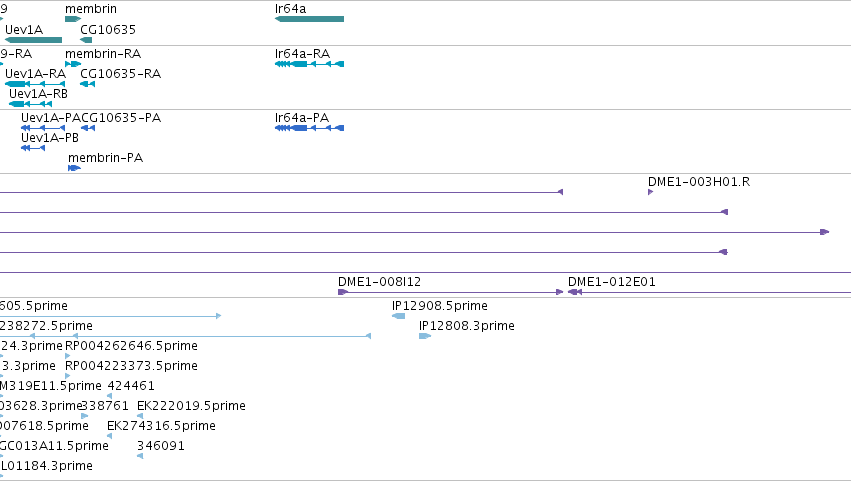Click the Uev1A-RB transcript feature
The width and height of the screenshot is (851, 481).
click(x=31, y=104)
